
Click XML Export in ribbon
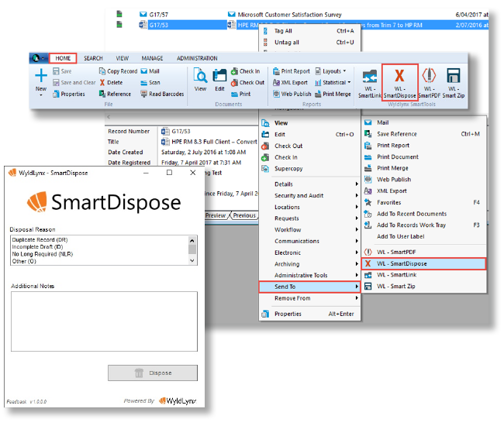click(290, 83)
